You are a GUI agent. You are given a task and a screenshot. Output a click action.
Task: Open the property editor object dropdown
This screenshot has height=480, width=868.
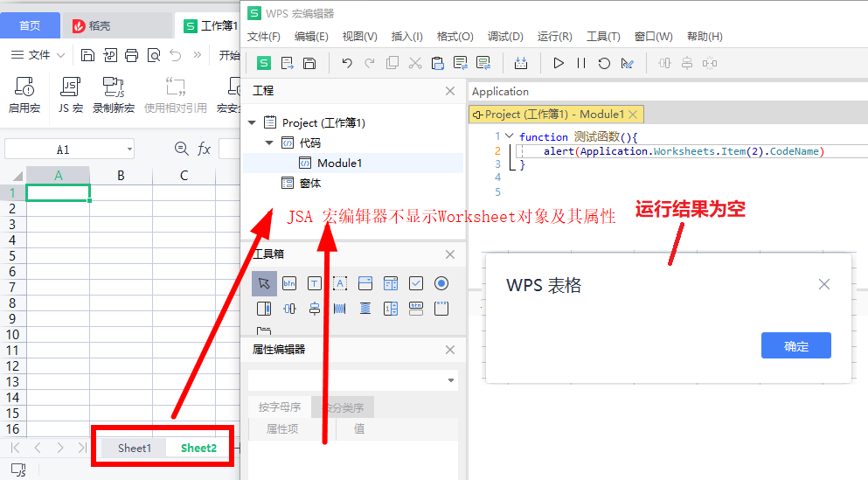[x=450, y=380]
